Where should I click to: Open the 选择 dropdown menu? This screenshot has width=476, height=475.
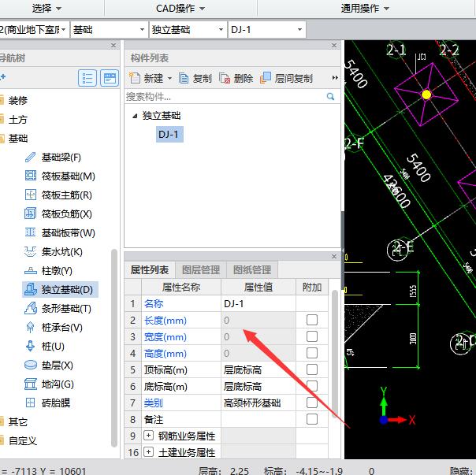click(x=46, y=8)
